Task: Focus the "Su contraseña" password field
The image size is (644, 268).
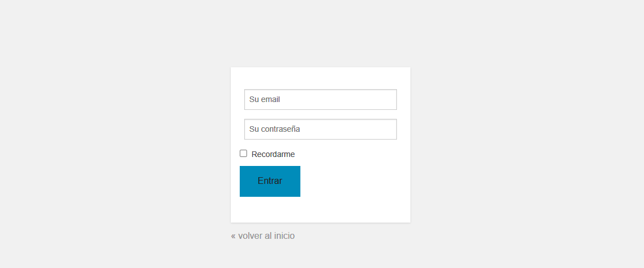Action: pyautogui.click(x=320, y=129)
